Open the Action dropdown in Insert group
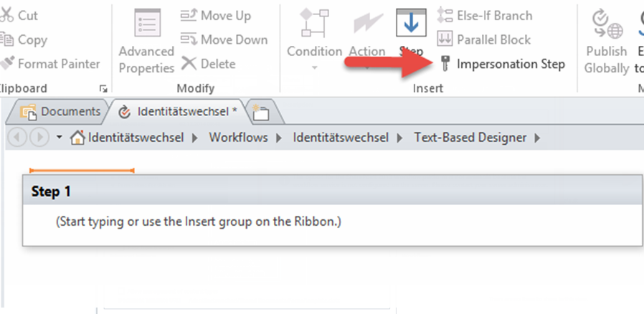This screenshot has height=314, width=644. 365,67
